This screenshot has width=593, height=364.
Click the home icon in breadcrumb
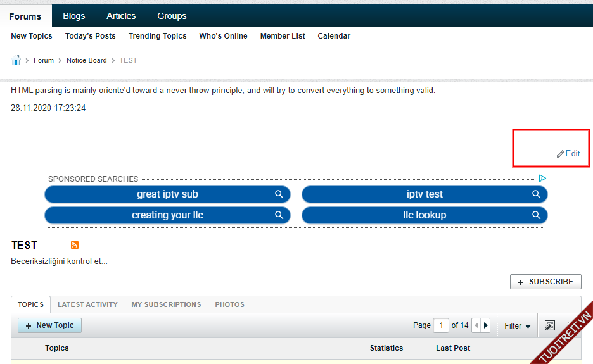pos(16,60)
